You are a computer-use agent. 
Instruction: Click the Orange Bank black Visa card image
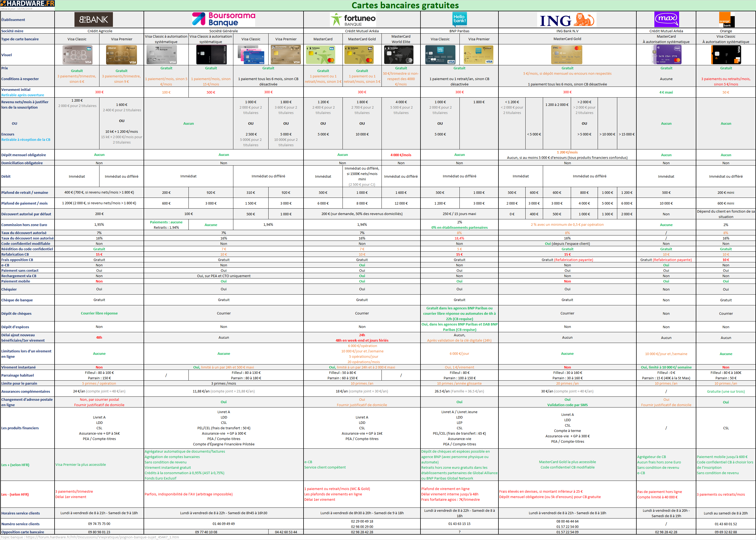(726, 55)
